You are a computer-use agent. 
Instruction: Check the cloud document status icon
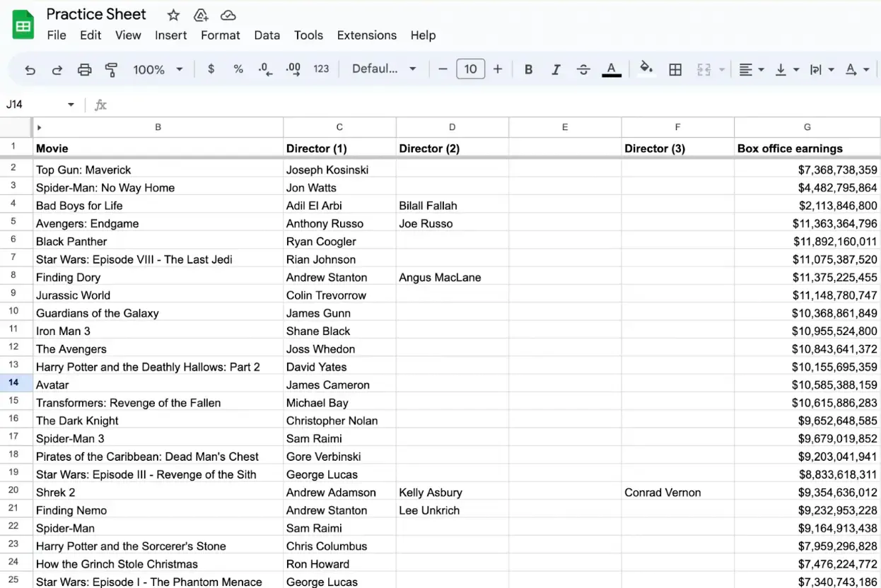228,15
